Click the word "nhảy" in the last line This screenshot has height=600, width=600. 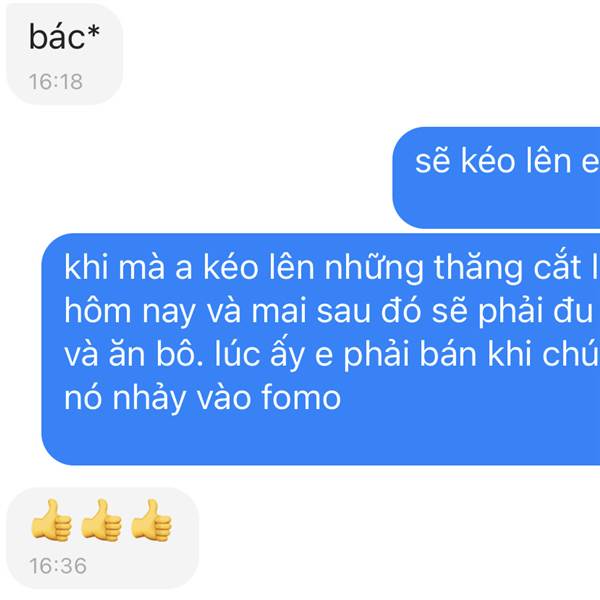[149, 399]
